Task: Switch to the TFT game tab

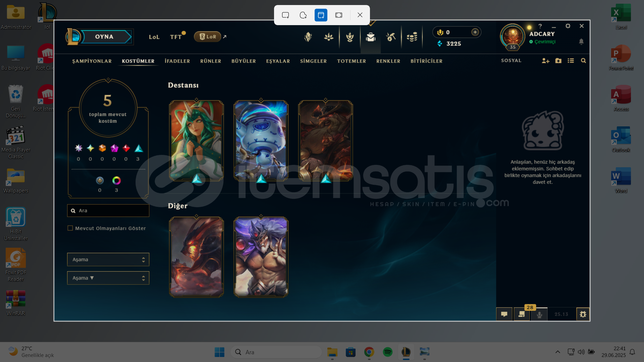Action: click(176, 37)
